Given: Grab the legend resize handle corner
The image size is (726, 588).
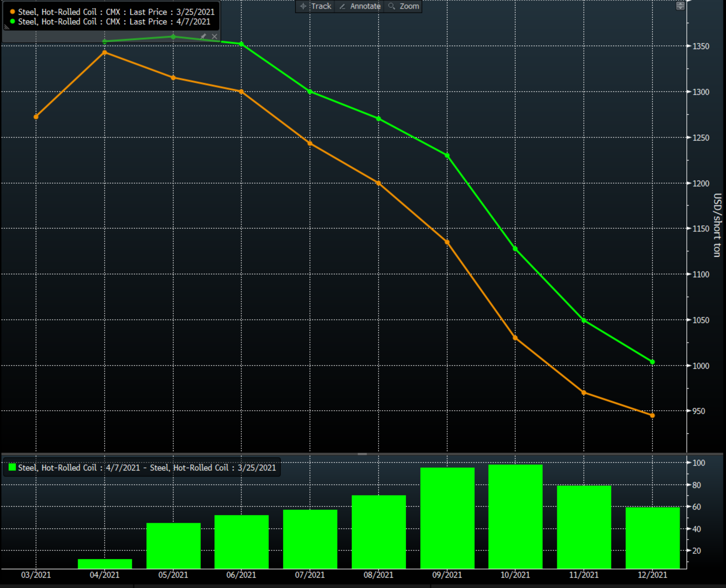Looking at the screenshot, I should tap(6, 27).
